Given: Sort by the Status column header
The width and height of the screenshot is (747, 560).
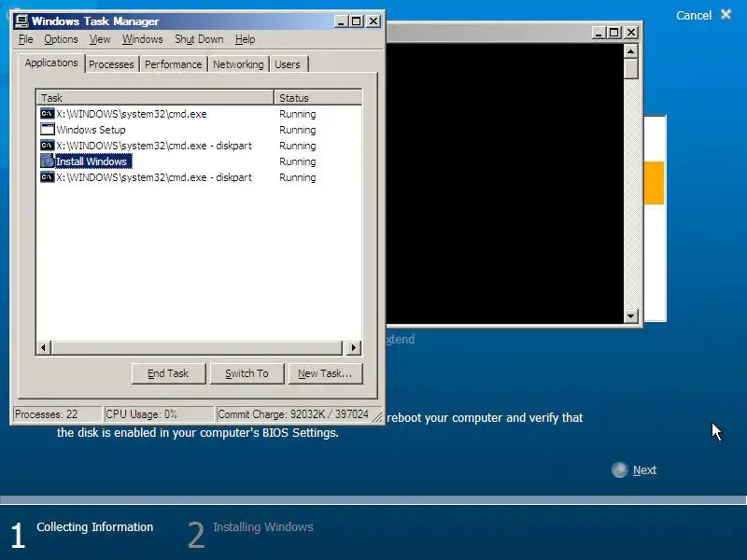Looking at the screenshot, I should click(317, 98).
